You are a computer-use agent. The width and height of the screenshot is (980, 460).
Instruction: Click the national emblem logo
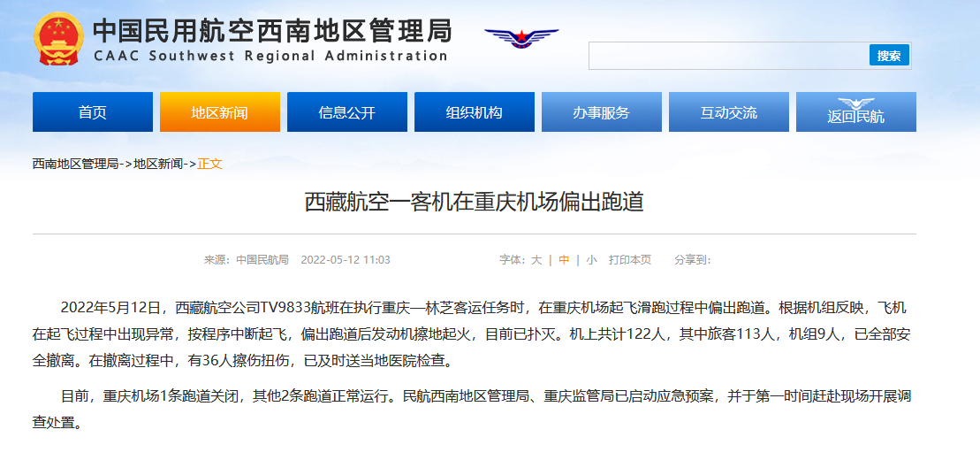point(57,40)
